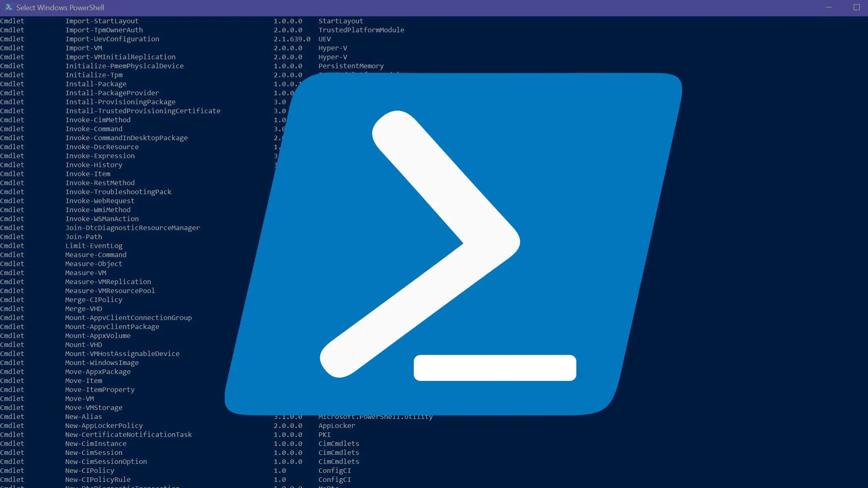The width and height of the screenshot is (868, 488).
Task: Click the Invoke-CimMethod cmdlet
Action: coord(98,120)
